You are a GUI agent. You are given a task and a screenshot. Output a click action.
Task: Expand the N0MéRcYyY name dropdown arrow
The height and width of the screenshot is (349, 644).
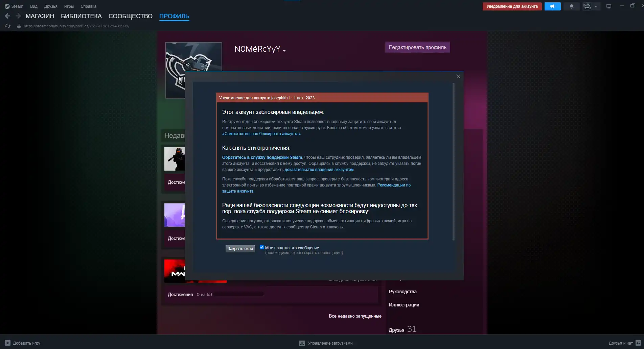click(x=284, y=51)
